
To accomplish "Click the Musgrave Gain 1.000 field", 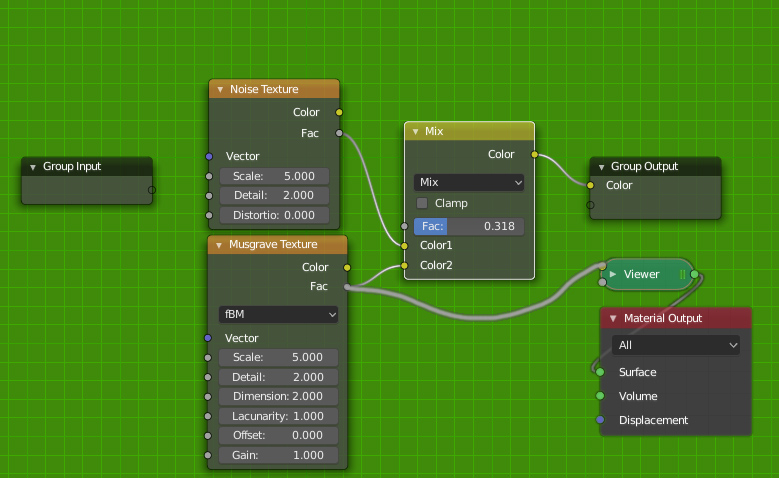I will 278,455.
